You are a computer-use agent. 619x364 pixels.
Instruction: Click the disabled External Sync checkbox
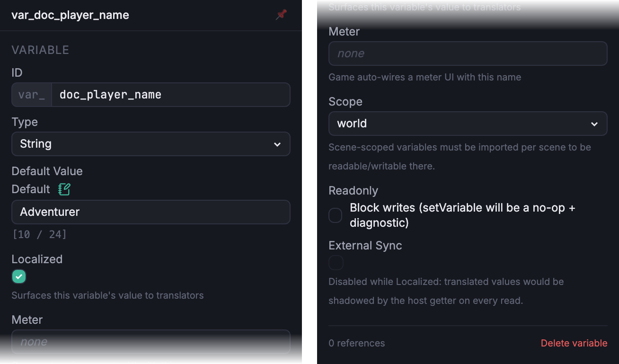pos(336,263)
